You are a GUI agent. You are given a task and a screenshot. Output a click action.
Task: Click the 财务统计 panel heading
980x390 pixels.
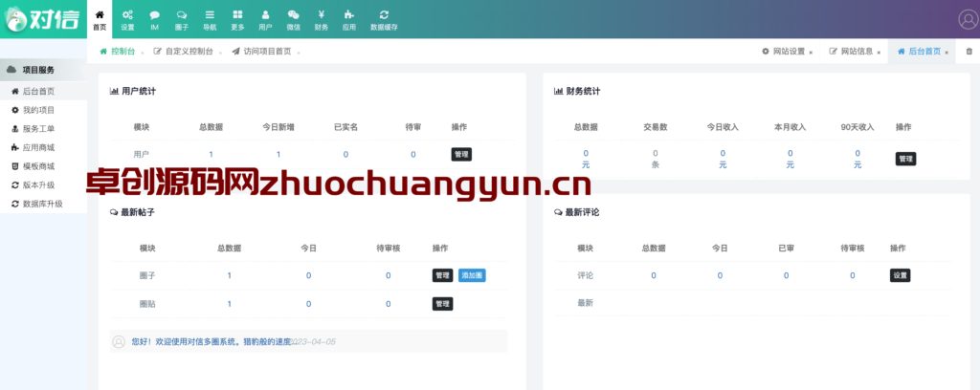tap(577, 91)
